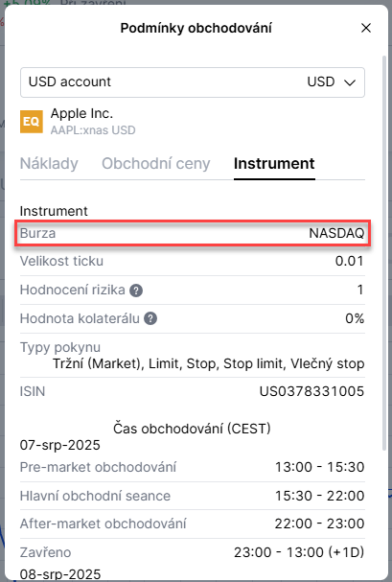Open the USD account dropdown
The height and width of the screenshot is (582, 392).
(x=192, y=82)
